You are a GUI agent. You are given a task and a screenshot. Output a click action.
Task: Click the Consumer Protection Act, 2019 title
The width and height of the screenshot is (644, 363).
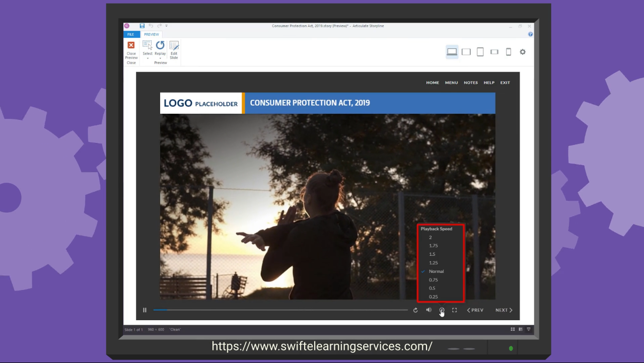click(310, 103)
